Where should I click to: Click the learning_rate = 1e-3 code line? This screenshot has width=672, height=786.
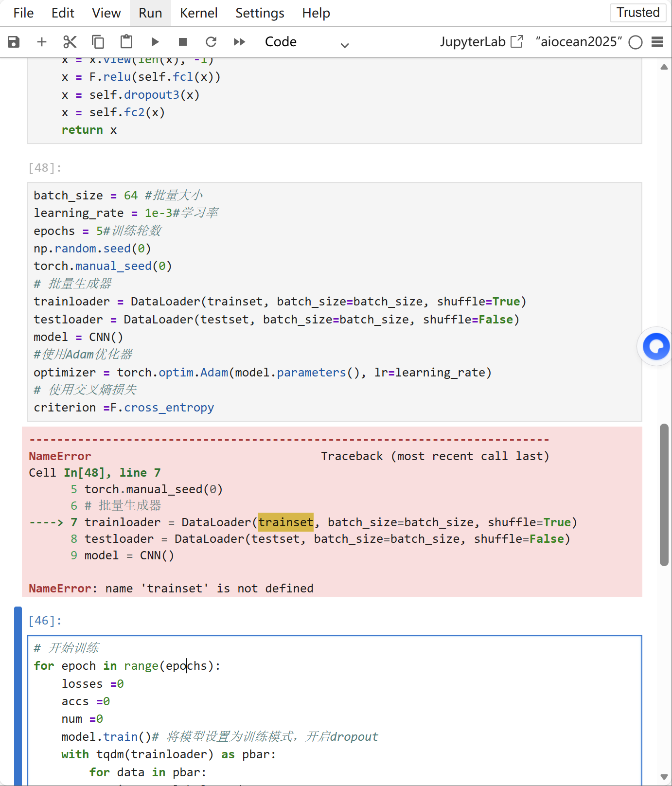126,213
